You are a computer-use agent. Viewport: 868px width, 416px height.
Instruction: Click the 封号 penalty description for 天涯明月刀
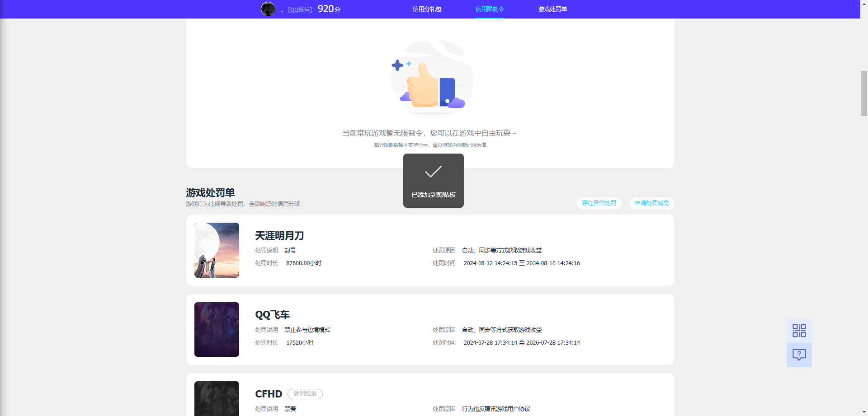[290, 250]
